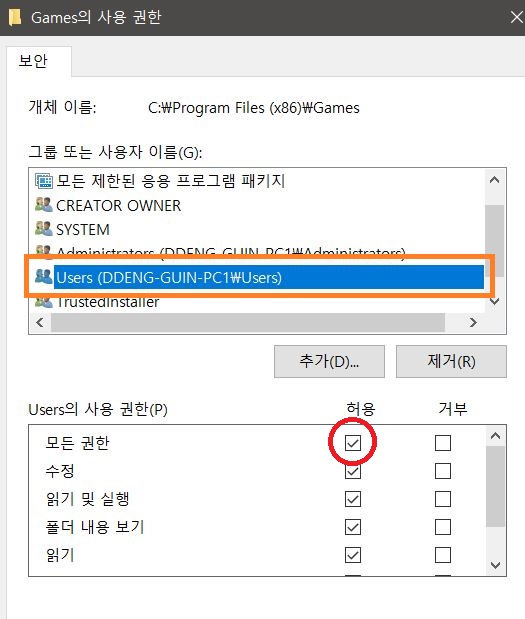Image resolution: width=525 pixels, height=619 pixels.
Task: Click the package icon beside 모든 제한된
Action: pos(43,181)
